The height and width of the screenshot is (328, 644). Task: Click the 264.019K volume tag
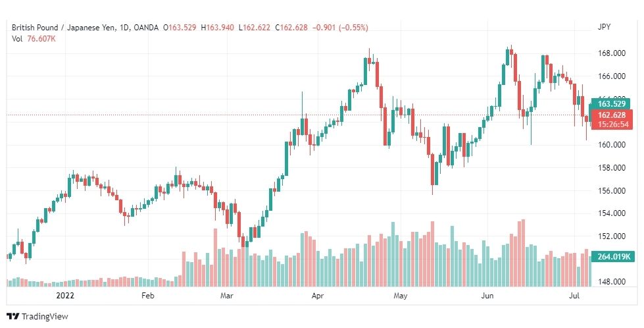click(x=613, y=257)
